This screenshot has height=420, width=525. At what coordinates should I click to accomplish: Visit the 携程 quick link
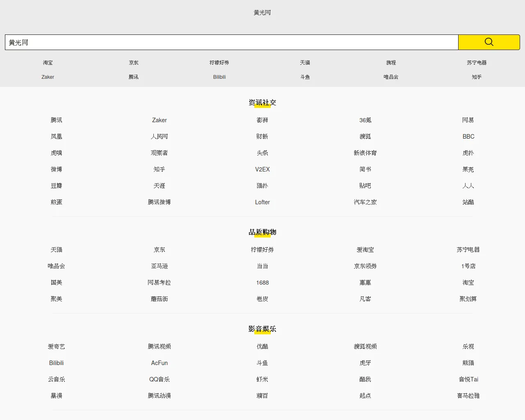click(391, 63)
